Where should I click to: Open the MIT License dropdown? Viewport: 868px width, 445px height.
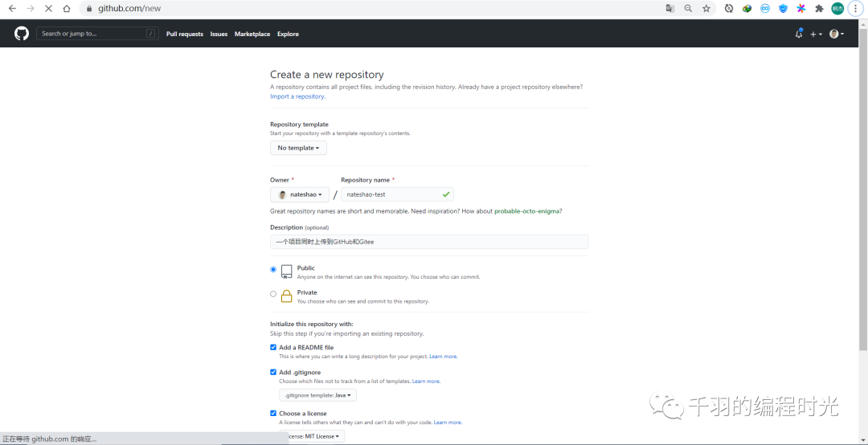(x=312, y=436)
